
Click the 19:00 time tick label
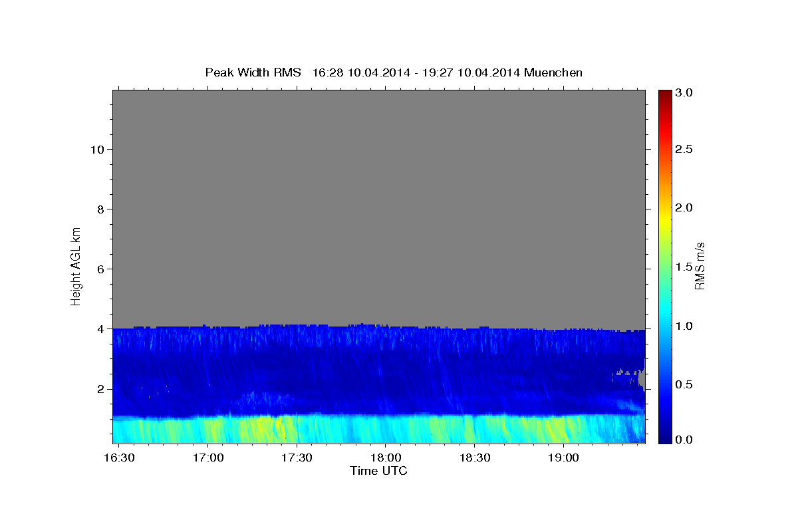click(563, 458)
